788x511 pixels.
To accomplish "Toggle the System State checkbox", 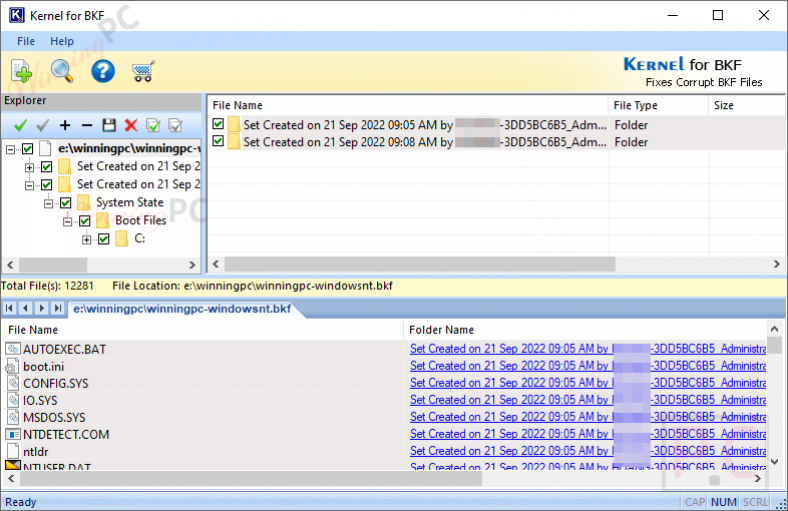I will [x=66, y=202].
